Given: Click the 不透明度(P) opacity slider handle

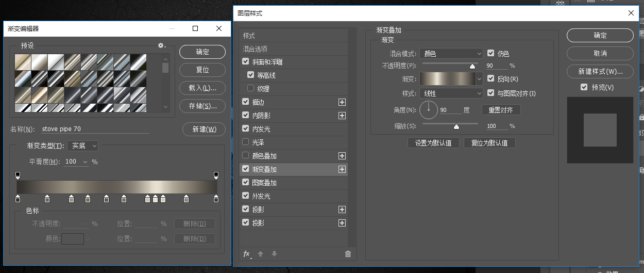Looking at the screenshot, I should 472,66.
